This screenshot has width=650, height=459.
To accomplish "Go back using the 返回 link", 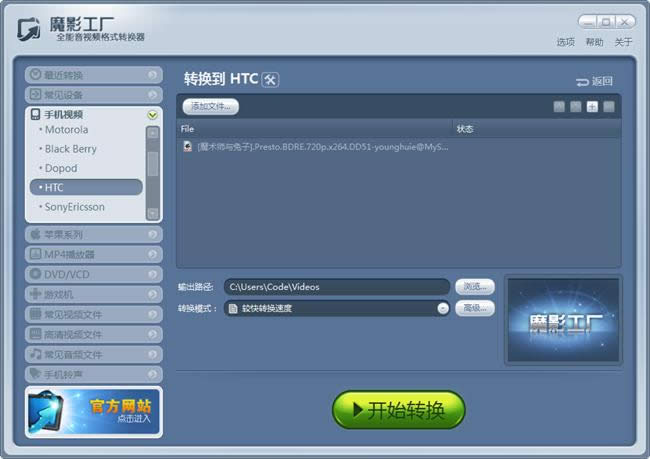I will click(x=594, y=81).
